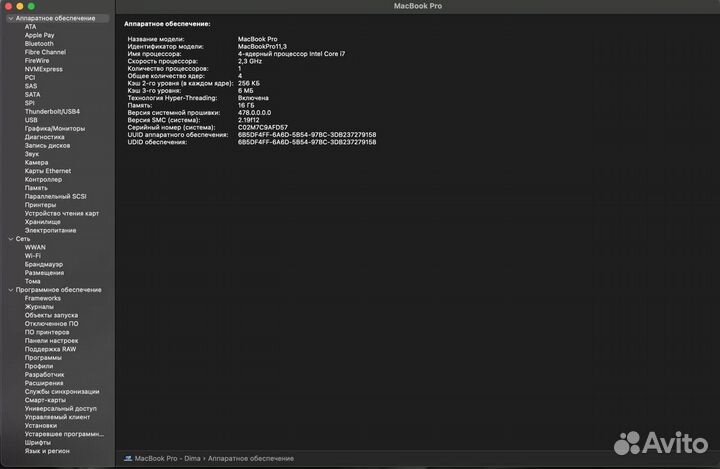720x469 pixels.
Task: Click the model identifier MacBookPro11,3
Action: tap(262, 47)
